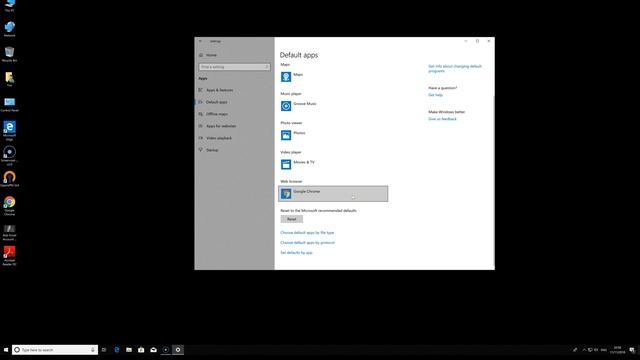The width and height of the screenshot is (640, 360).
Task: Select the yellow folder desktop icon
Action: click(9, 79)
